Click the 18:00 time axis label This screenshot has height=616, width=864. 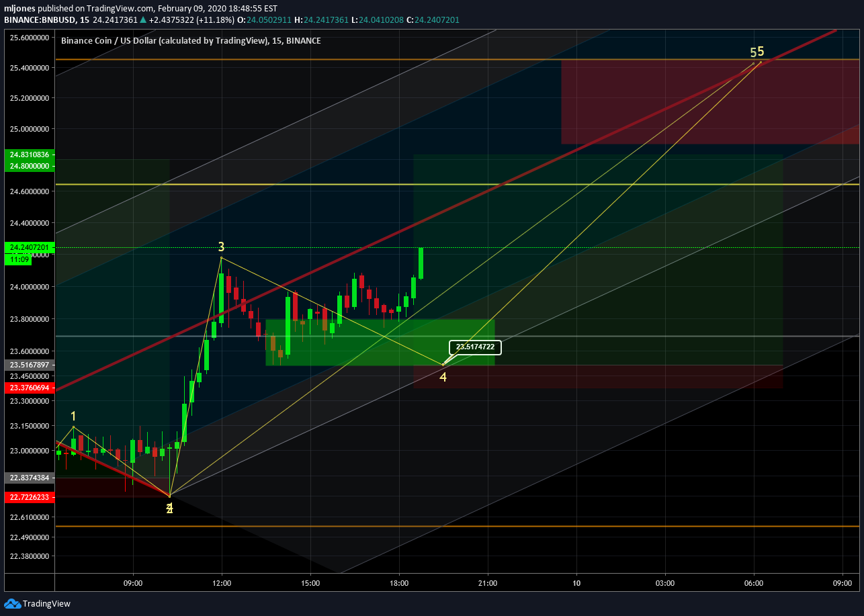click(399, 583)
